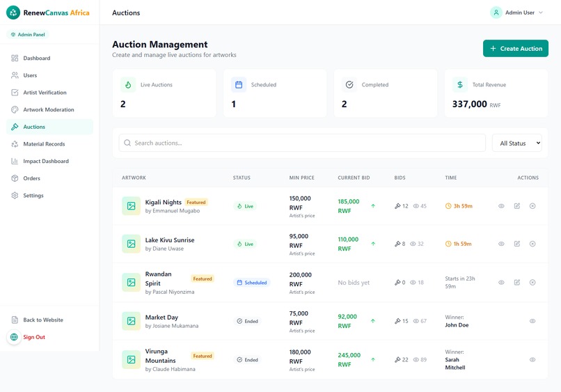This screenshot has width=561, height=392.
Task: Click the Admin Panel badge
Action: pos(28,34)
